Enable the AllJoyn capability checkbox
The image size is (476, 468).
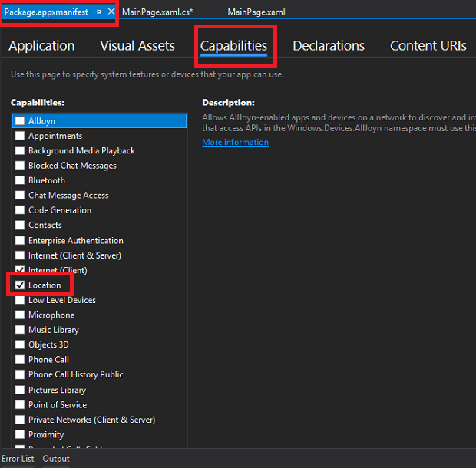coord(20,121)
